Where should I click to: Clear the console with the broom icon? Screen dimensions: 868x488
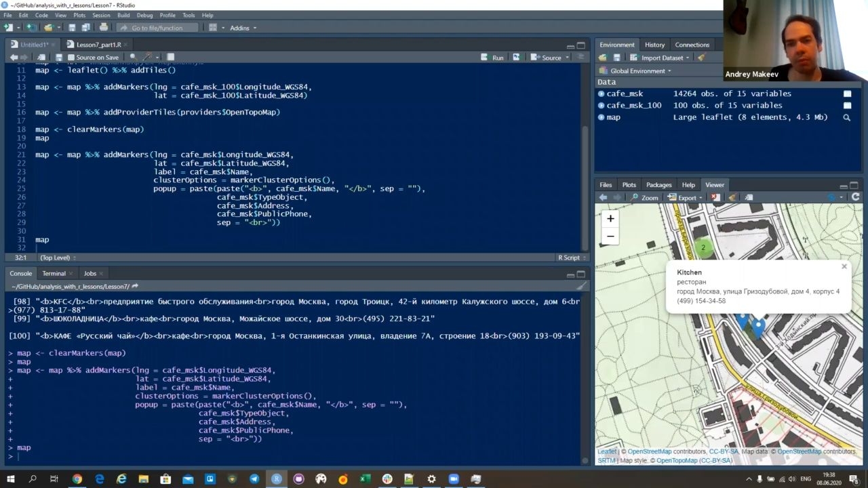click(x=581, y=286)
